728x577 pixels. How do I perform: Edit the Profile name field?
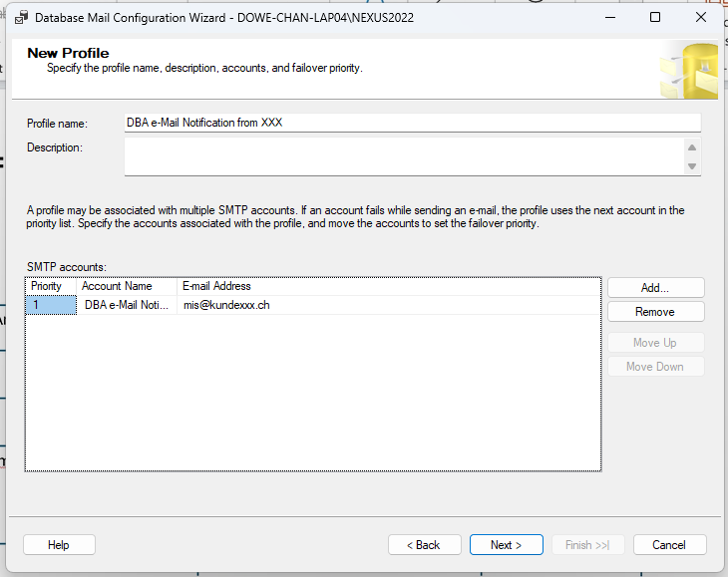pos(412,123)
